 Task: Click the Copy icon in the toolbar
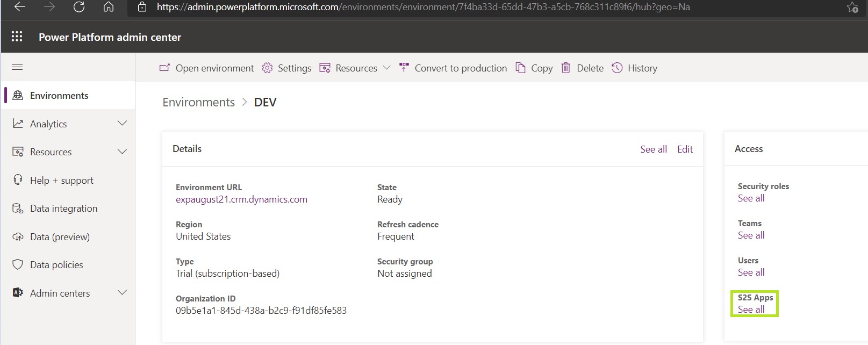[x=520, y=68]
